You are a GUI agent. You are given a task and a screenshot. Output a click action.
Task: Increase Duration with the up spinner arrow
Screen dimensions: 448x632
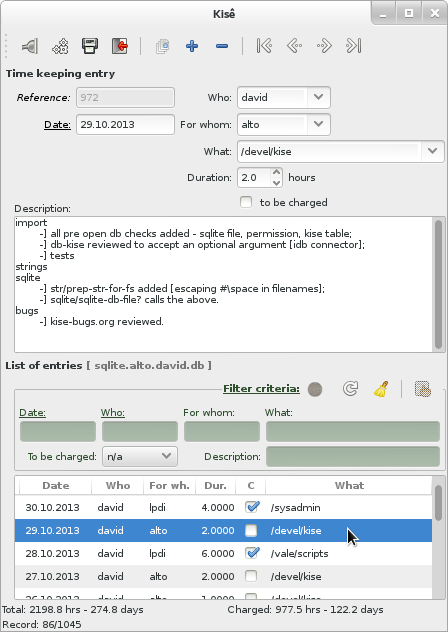[276, 173]
